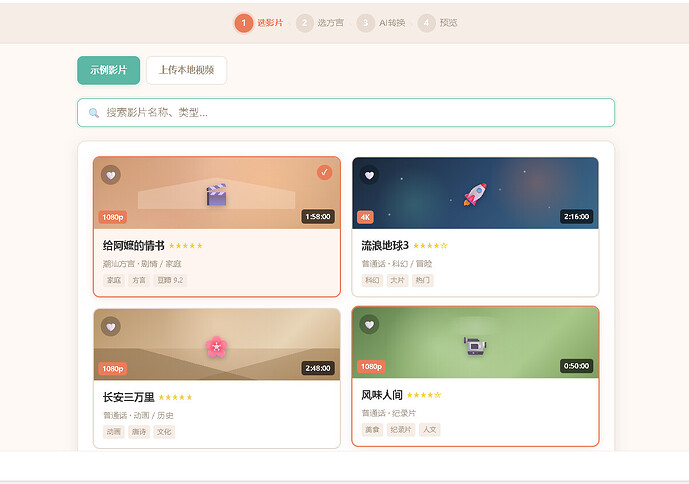This screenshot has width=689, height=484.
Task: Click the 科幻 tag on 流浪地球3
Action: 372,280
